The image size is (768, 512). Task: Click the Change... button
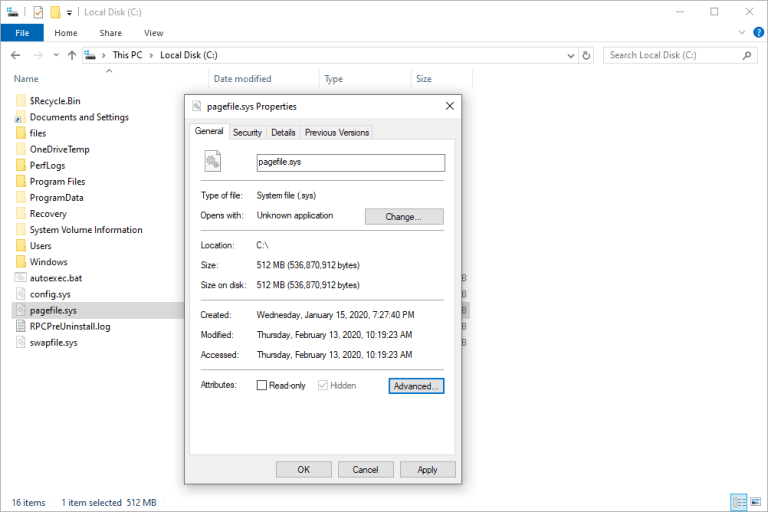[x=404, y=217]
